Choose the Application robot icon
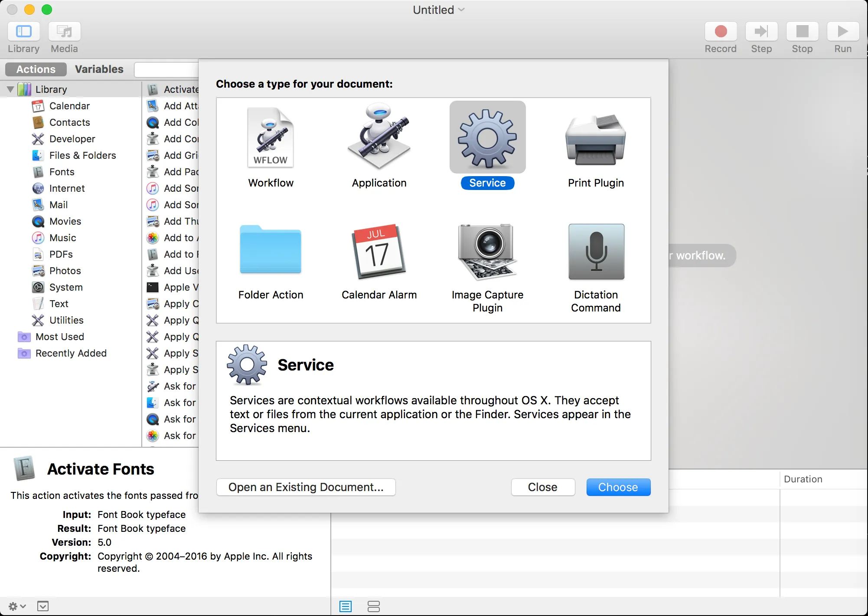868x616 pixels. (x=379, y=137)
